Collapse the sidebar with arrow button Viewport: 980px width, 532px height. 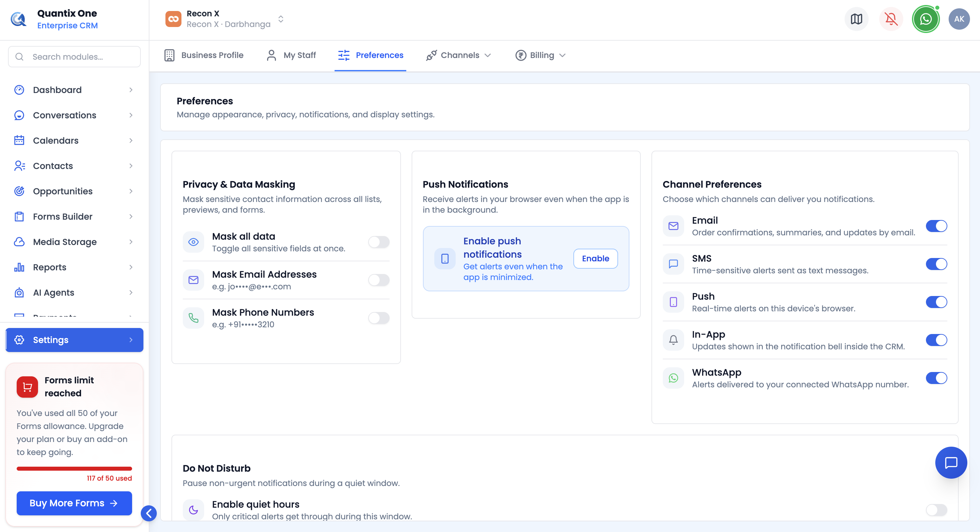point(149,513)
